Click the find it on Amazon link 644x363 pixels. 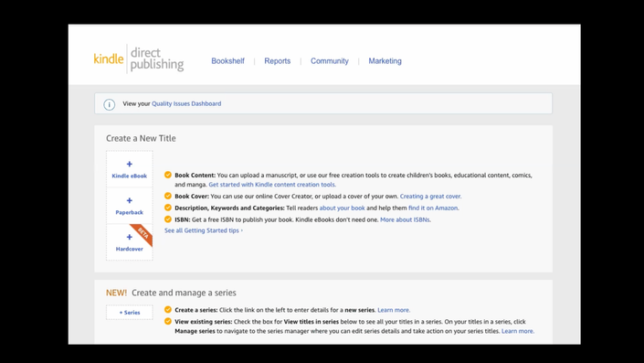(x=433, y=208)
